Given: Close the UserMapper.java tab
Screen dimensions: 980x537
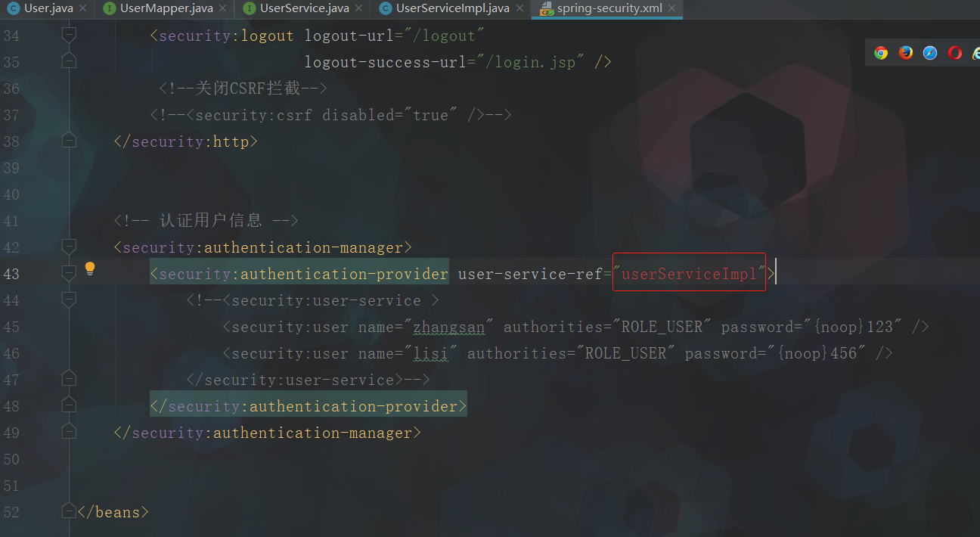Looking at the screenshot, I should (x=222, y=9).
